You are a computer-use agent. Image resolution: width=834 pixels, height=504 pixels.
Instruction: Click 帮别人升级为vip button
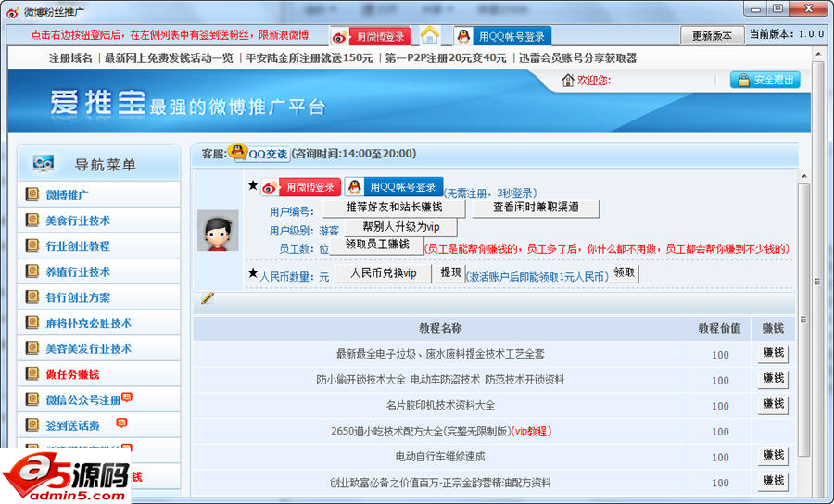tap(400, 228)
